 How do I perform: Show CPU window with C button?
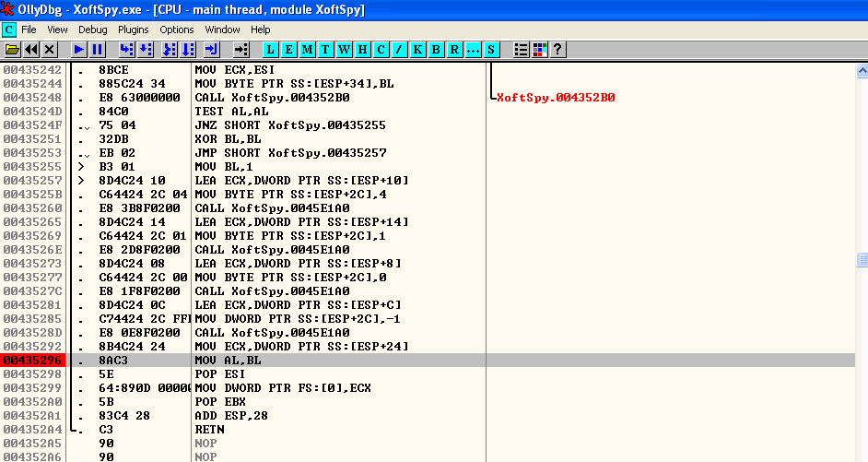[x=381, y=49]
